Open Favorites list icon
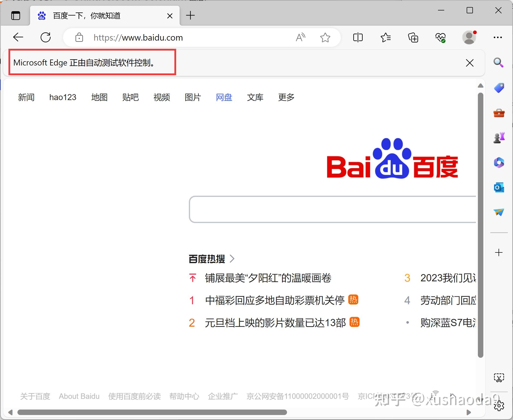This screenshot has height=420, width=513. pos(386,37)
